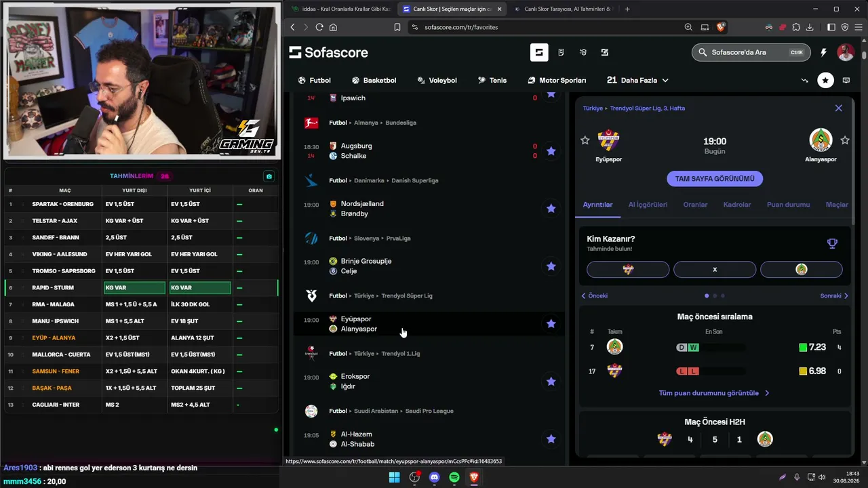Open Windows Start menu
The image size is (868, 488).
(x=394, y=477)
